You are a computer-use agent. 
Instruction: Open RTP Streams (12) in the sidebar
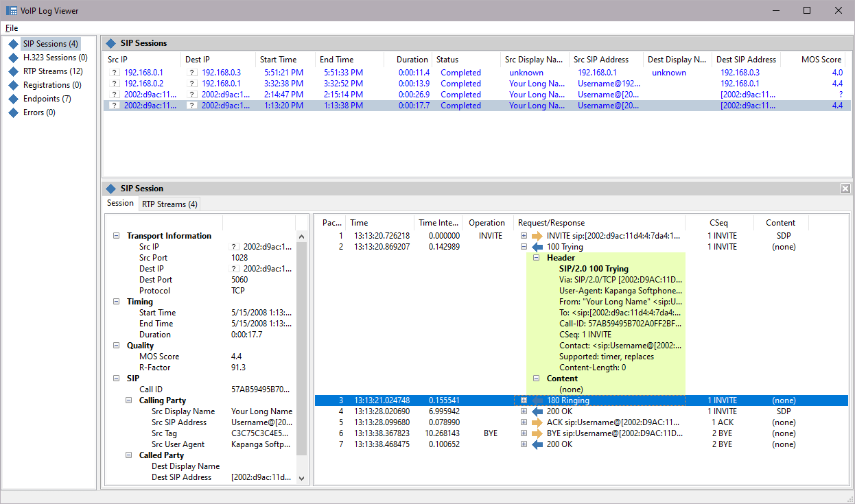pos(53,71)
